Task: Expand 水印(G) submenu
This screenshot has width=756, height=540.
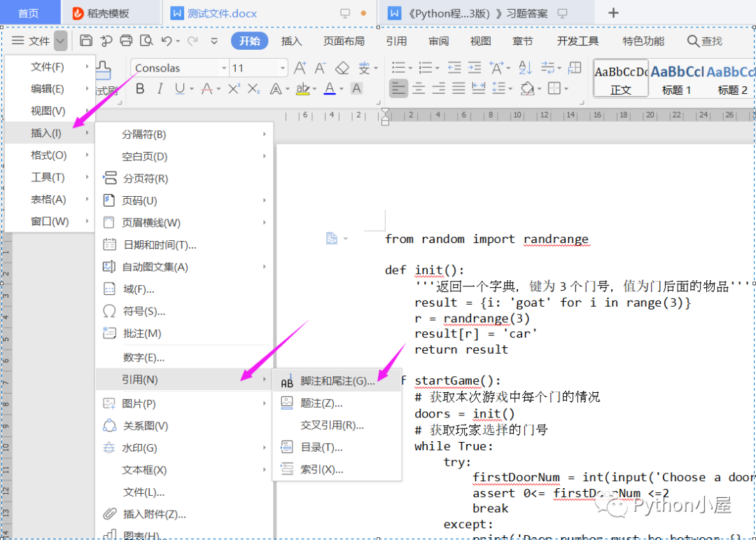Action: pos(185,448)
